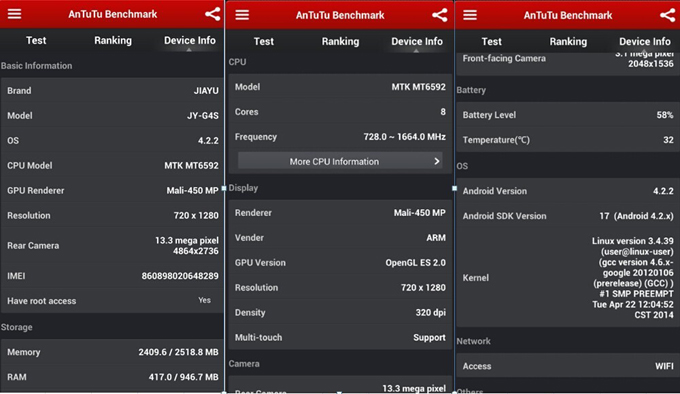680x394 pixels.
Task: Tap the Cores 8 row
Action: click(x=340, y=111)
